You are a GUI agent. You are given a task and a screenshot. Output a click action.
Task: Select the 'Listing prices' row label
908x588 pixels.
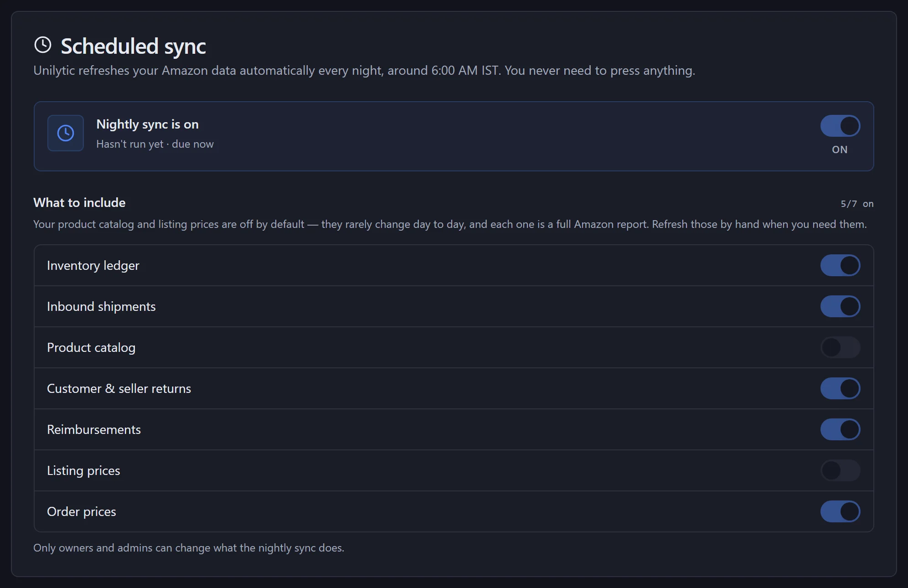[x=83, y=471]
